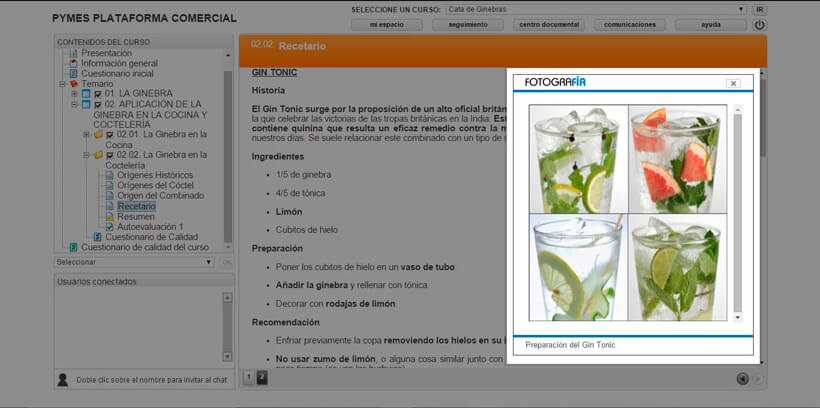Click the power logout icon
The height and width of the screenshot is (408, 820).
click(758, 25)
